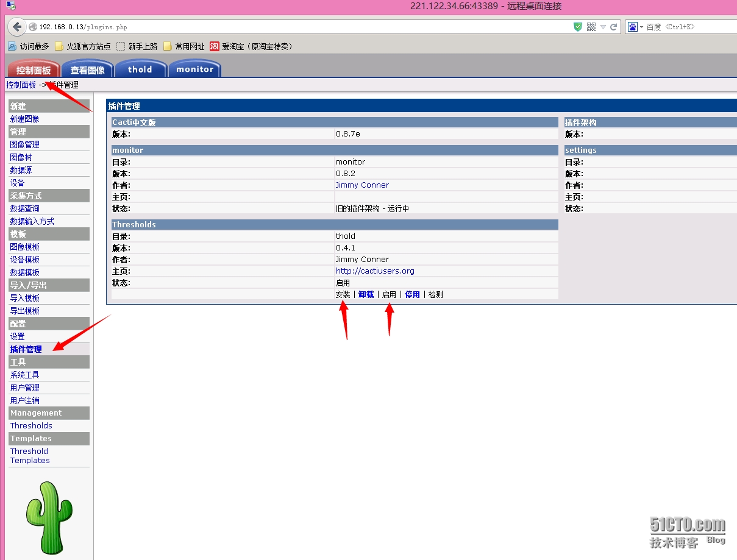Screen dimensions: 737x560
Task: Open 设备 in the sidebar
Action: [17, 183]
